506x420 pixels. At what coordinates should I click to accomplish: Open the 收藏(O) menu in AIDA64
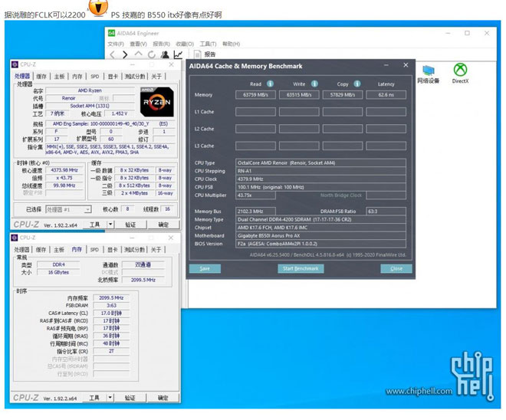point(185,44)
